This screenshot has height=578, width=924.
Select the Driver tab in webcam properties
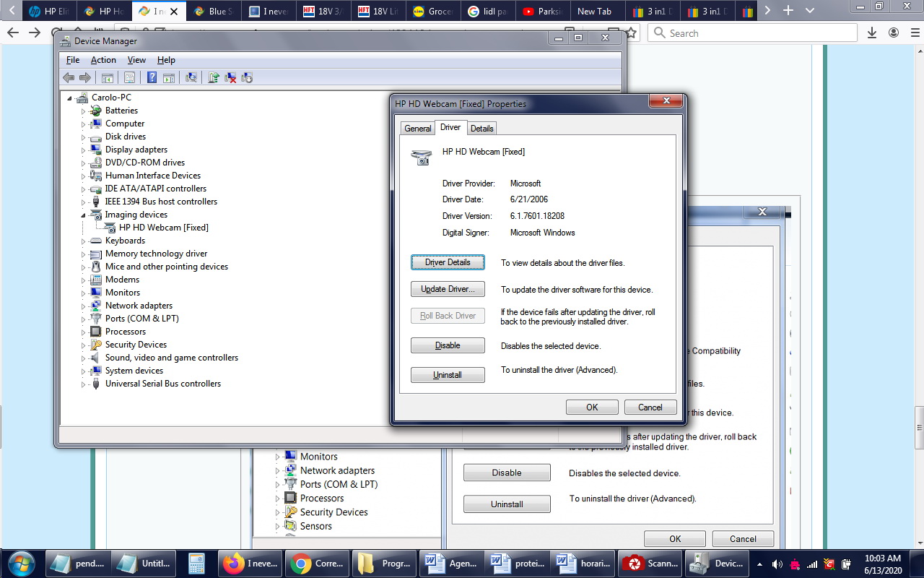450,127
